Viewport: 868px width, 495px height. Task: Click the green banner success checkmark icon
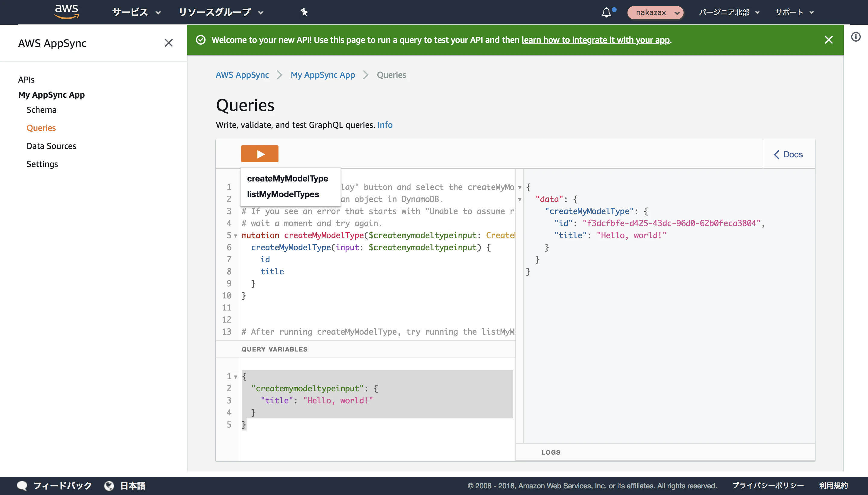click(201, 40)
